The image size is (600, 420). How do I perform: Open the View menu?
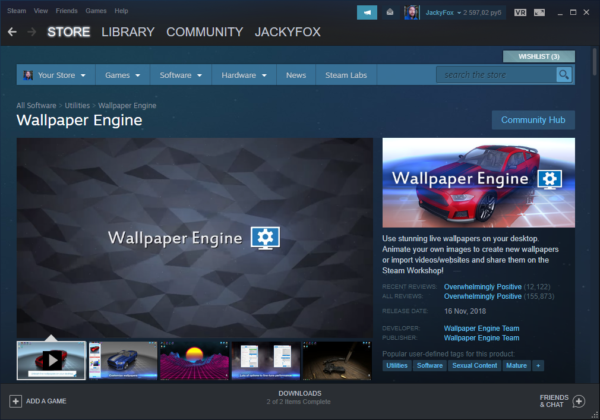click(41, 11)
